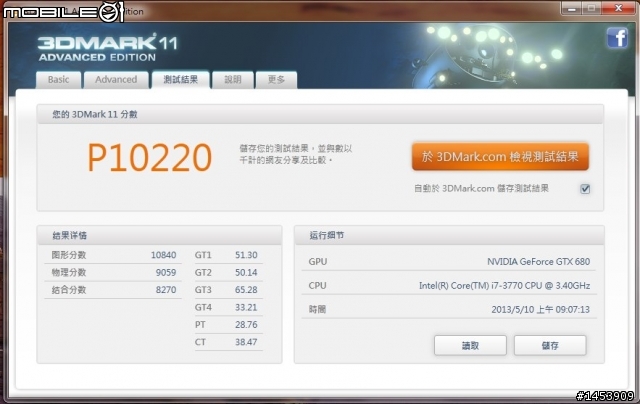Open the Facebook share icon
Screen dimensions: 640x404
(617, 38)
